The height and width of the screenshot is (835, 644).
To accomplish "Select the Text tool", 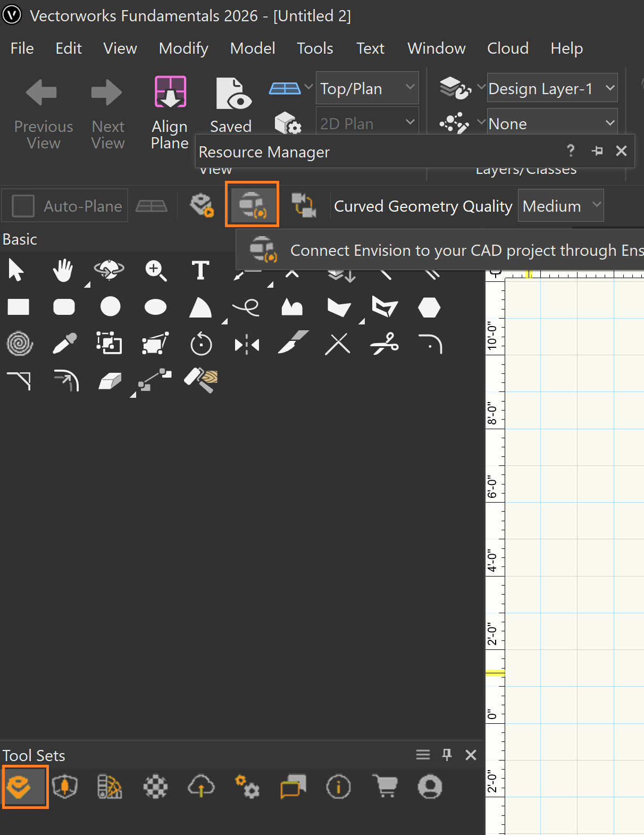I will (x=200, y=270).
